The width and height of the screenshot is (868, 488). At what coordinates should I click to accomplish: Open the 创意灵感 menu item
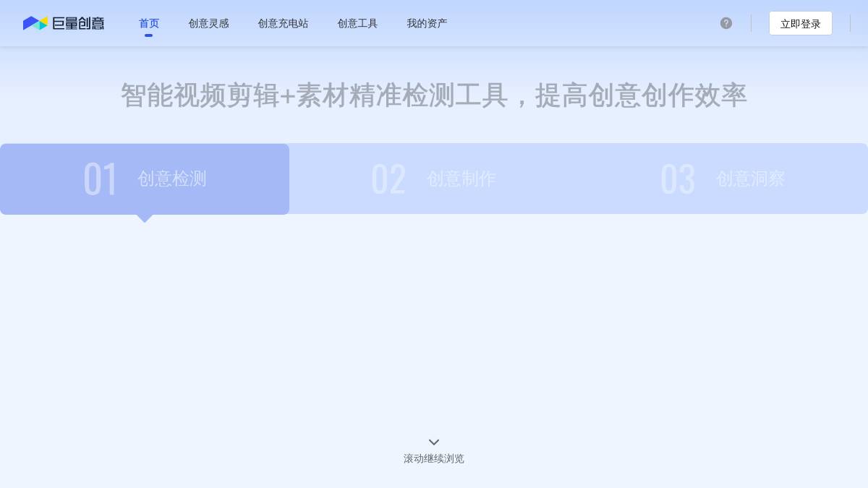click(x=208, y=23)
